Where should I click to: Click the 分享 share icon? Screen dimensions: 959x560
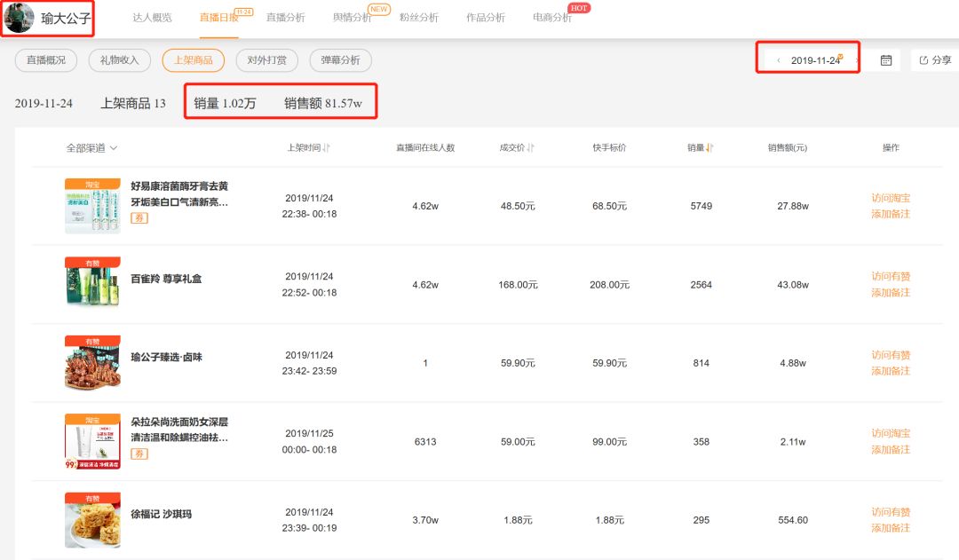931,59
